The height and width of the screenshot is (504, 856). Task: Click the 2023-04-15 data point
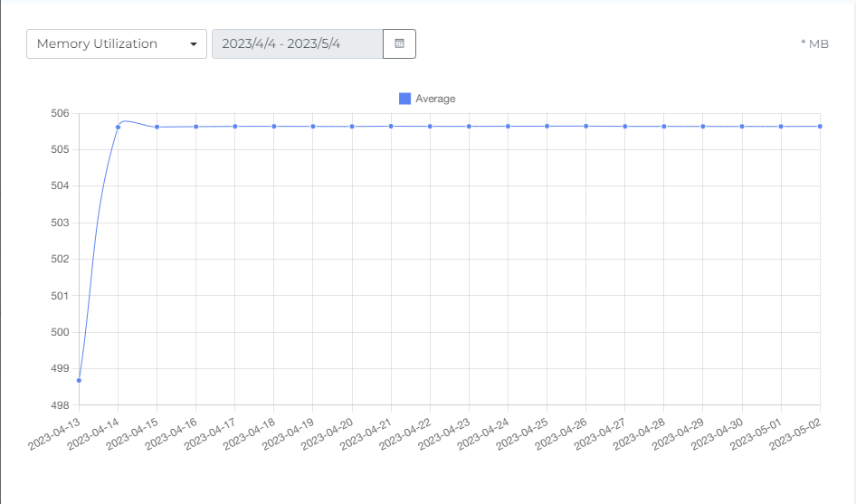(x=157, y=127)
